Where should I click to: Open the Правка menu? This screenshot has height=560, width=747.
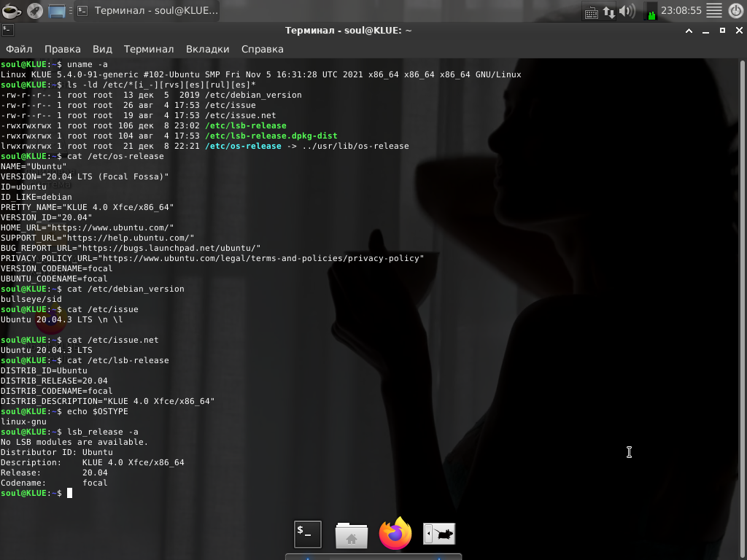tap(63, 49)
